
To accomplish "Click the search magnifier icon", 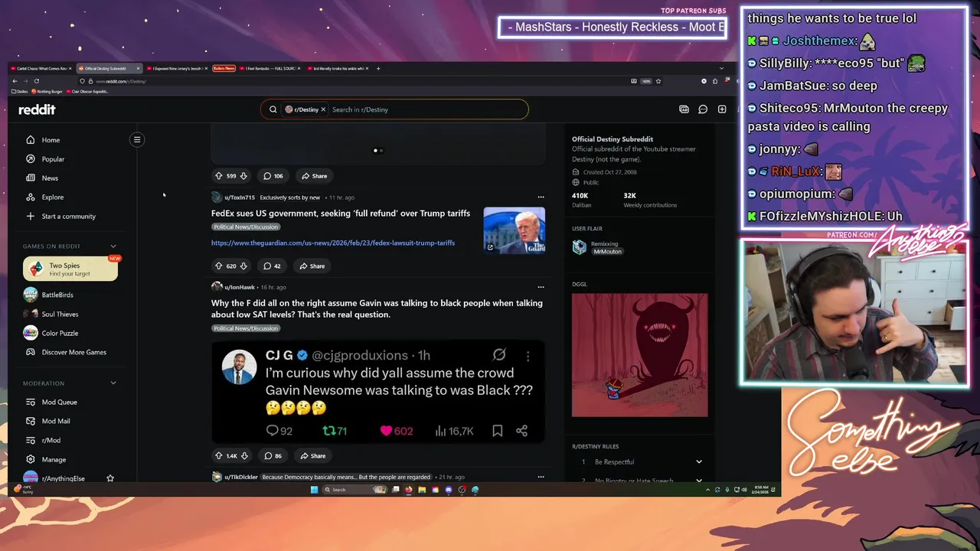I will tap(273, 109).
